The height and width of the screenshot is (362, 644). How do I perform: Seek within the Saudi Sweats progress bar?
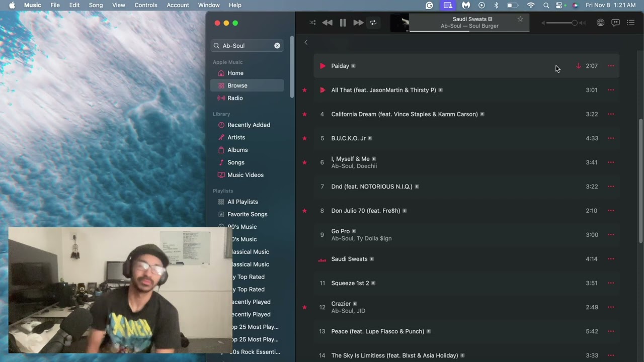469,31
